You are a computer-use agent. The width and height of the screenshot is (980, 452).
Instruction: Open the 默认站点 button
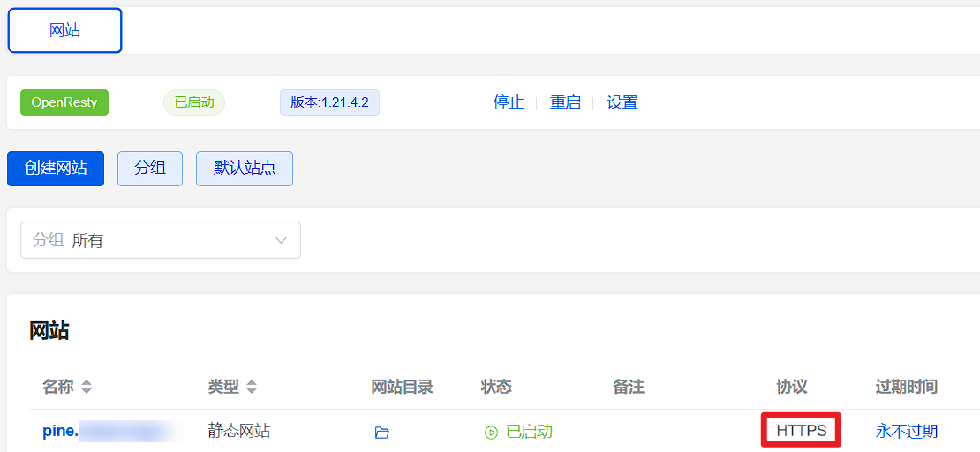pyautogui.click(x=245, y=168)
